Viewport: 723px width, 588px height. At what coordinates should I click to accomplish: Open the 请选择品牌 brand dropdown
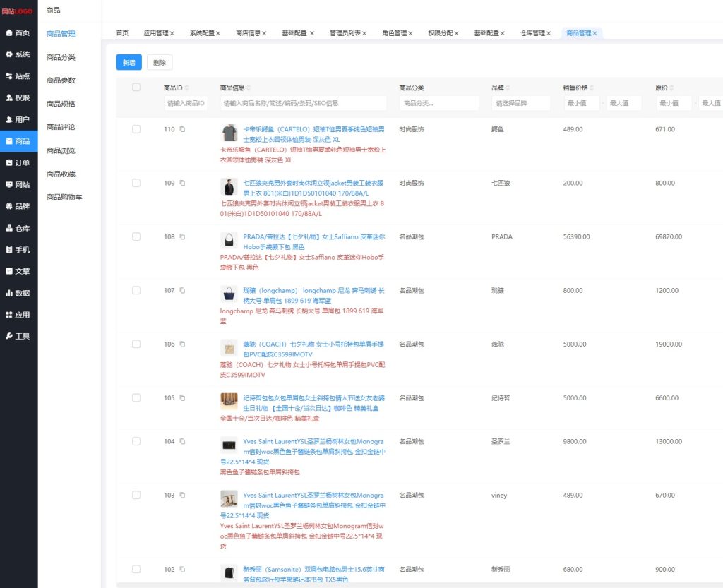(520, 103)
